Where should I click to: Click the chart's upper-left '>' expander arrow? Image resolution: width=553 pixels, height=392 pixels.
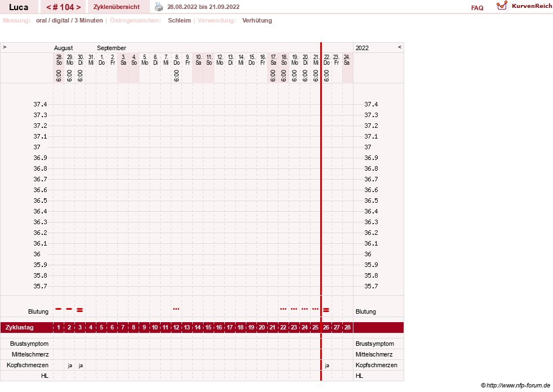(5, 47)
